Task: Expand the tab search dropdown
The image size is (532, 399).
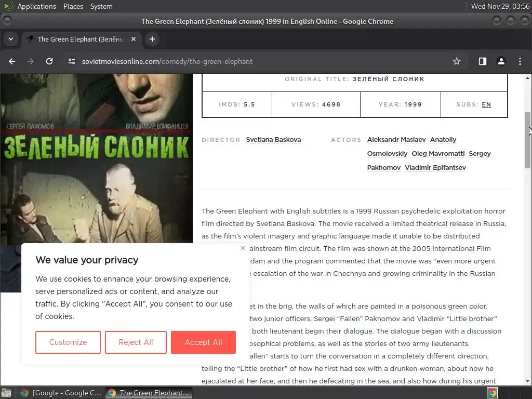Action: pos(11,39)
